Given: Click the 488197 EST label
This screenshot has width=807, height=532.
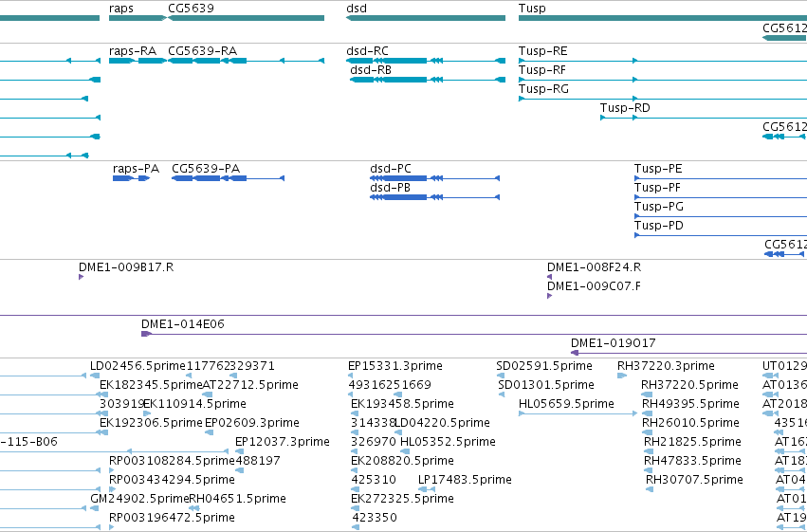Looking at the screenshot, I should (258, 461).
